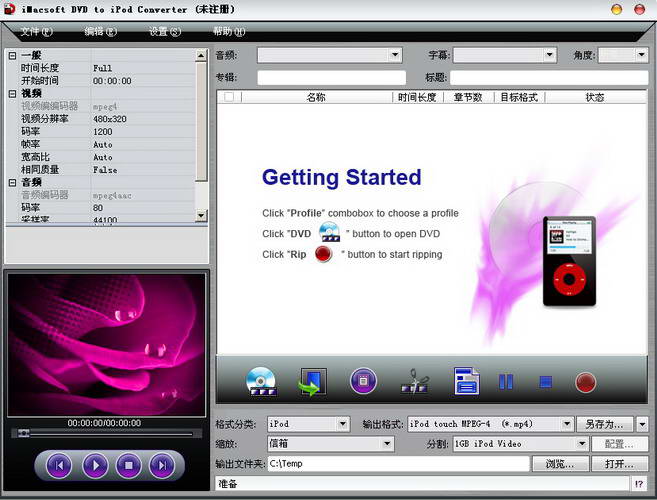
Task: Open the 设置 menu
Action: tap(165, 31)
